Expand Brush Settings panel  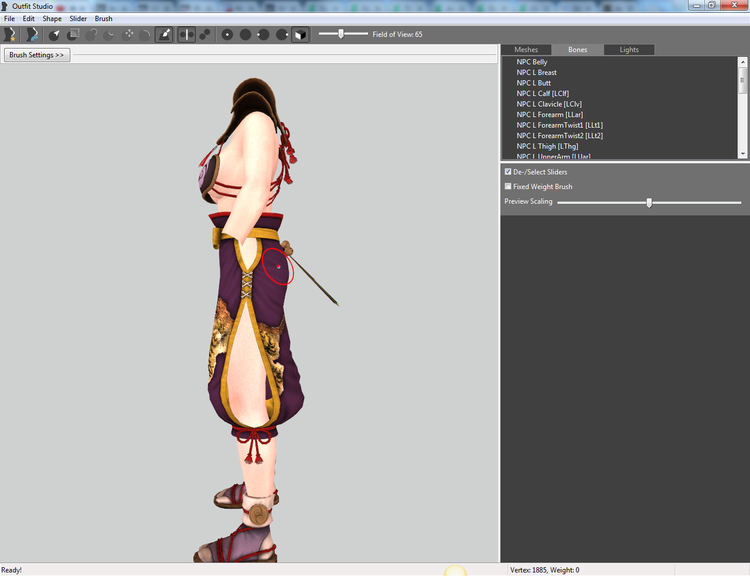[x=37, y=55]
